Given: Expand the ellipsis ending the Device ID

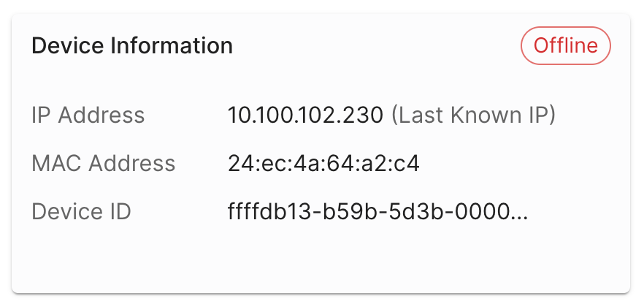Looking at the screenshot, I should pos(518,213).
